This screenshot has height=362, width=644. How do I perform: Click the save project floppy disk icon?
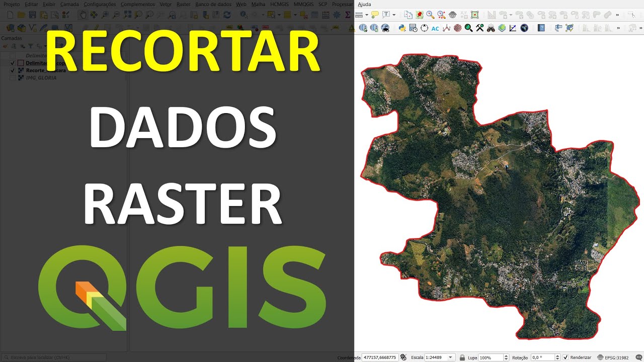click(32, 15)
